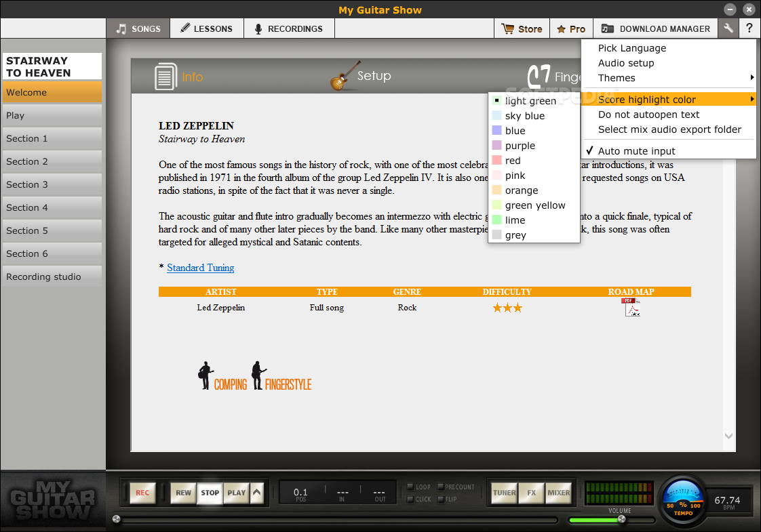
Task: Toggle the FLIP checkbox
Action: tap(441, 499)
